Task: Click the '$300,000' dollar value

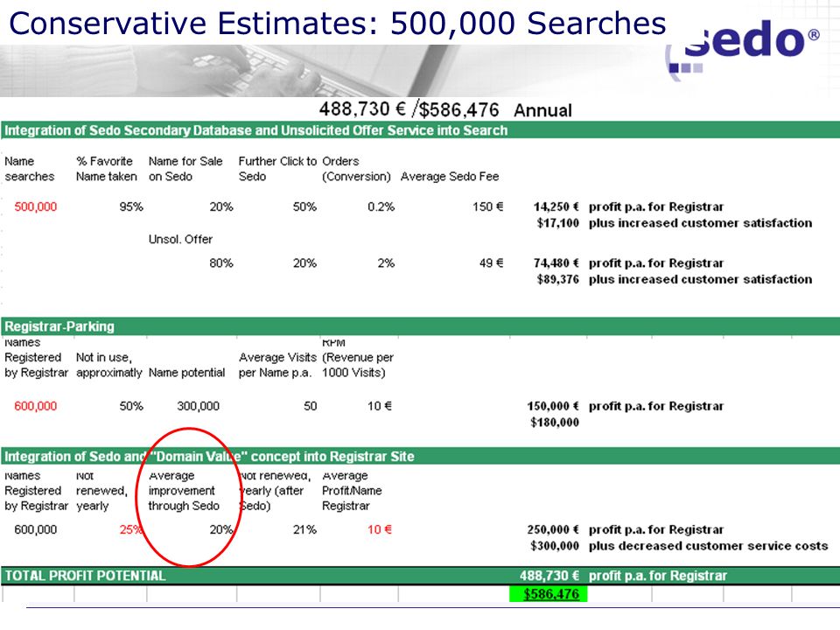Action: [x=555, y=545]
